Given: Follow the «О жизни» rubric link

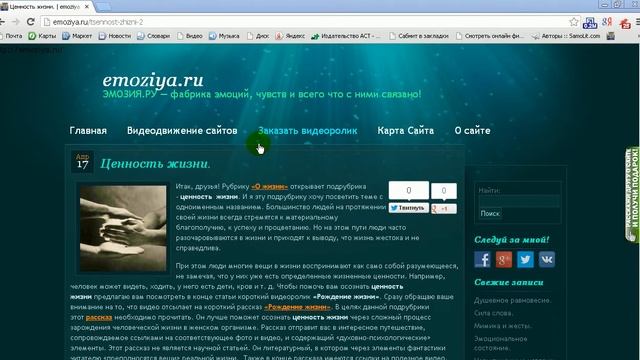Looking at the screenshot, I should (x=269, y=187).
